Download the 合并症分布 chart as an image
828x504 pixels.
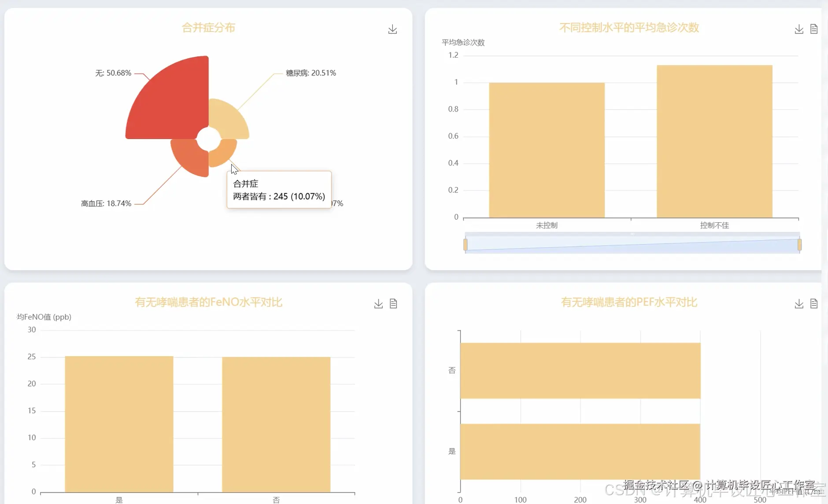392,29
